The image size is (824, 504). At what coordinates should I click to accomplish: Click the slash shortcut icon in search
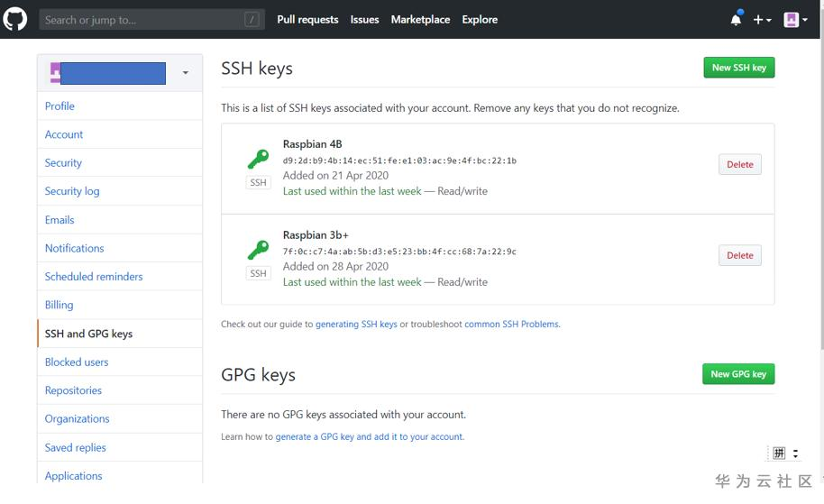(x=252, y=19)
